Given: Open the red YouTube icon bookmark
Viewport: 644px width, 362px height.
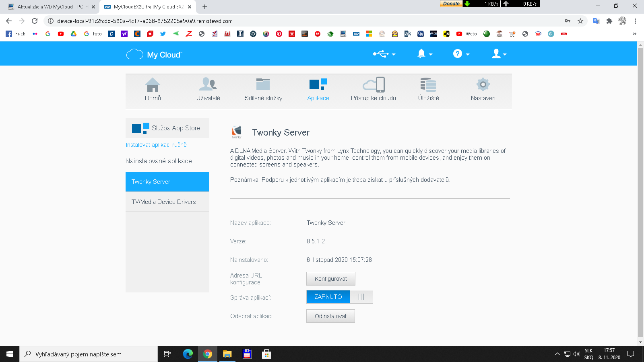Looking at the screenshot, I should (61, 34).
